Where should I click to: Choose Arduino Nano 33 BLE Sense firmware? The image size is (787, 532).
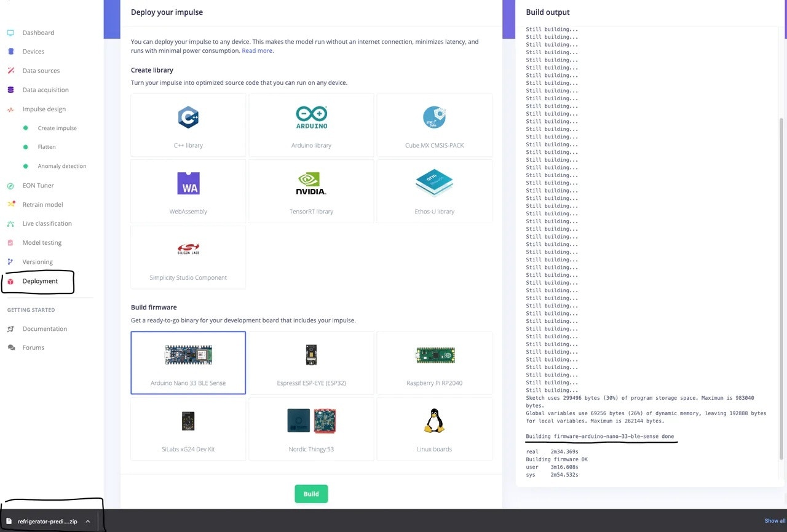click(188, 363)
